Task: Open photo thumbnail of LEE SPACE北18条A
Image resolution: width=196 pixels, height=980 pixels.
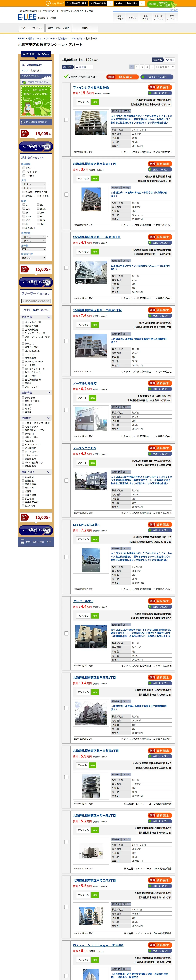Action: click(91, 560)
